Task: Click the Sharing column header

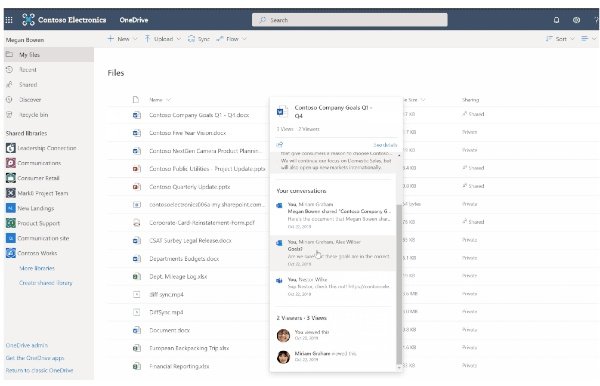Action: click(x=470, y=100)
